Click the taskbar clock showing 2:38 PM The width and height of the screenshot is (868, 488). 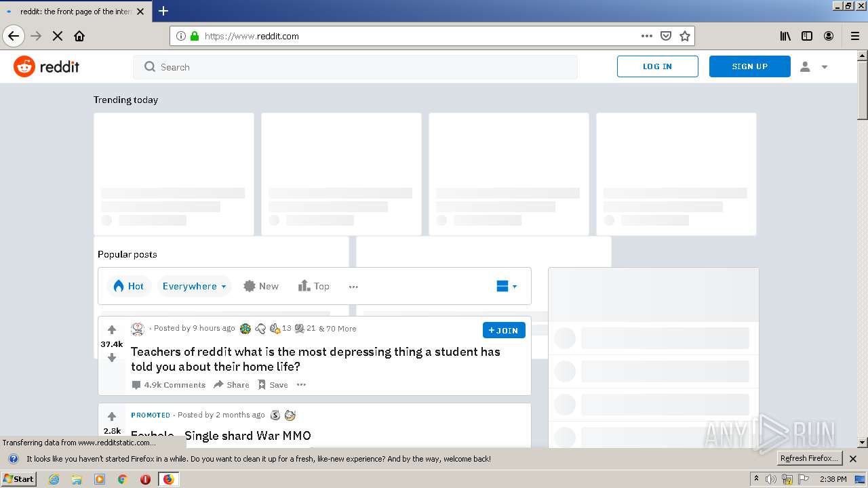[x=833, y=479]
